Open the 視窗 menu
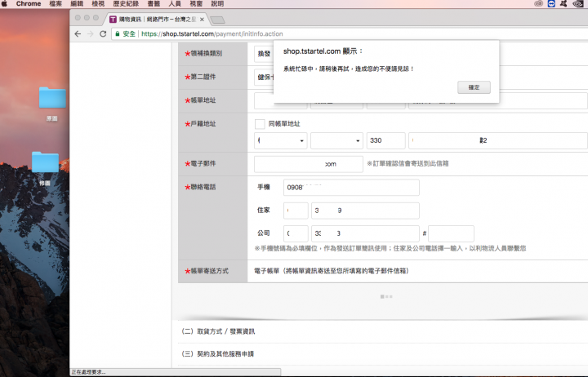 tap(196, 4)
